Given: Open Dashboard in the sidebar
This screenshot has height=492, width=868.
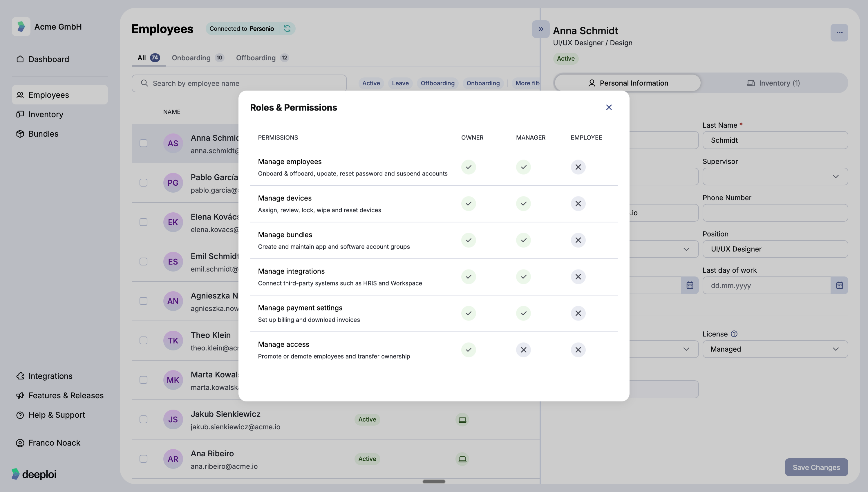Looking at the screenshot, I should click(x=60, y=59).
